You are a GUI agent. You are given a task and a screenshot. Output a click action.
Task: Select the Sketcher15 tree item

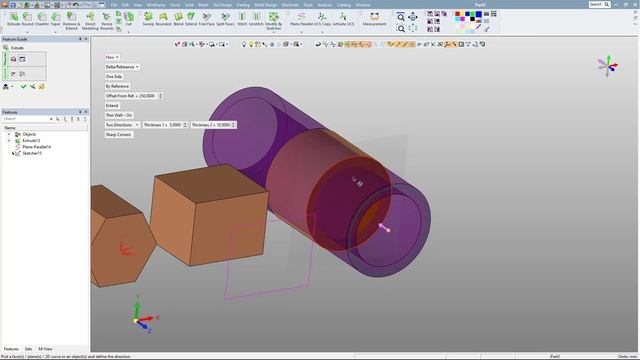[x=32, y=153]
